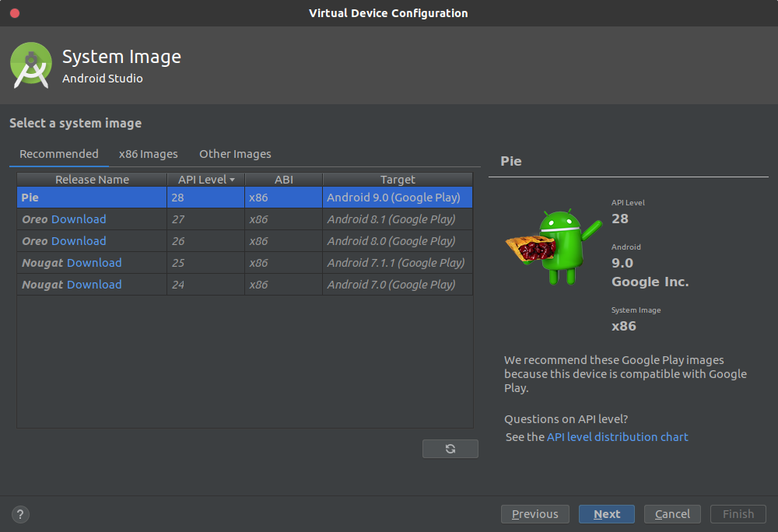
Task: Close the Virtual Device Configuration window
Action: coord(15,13)
